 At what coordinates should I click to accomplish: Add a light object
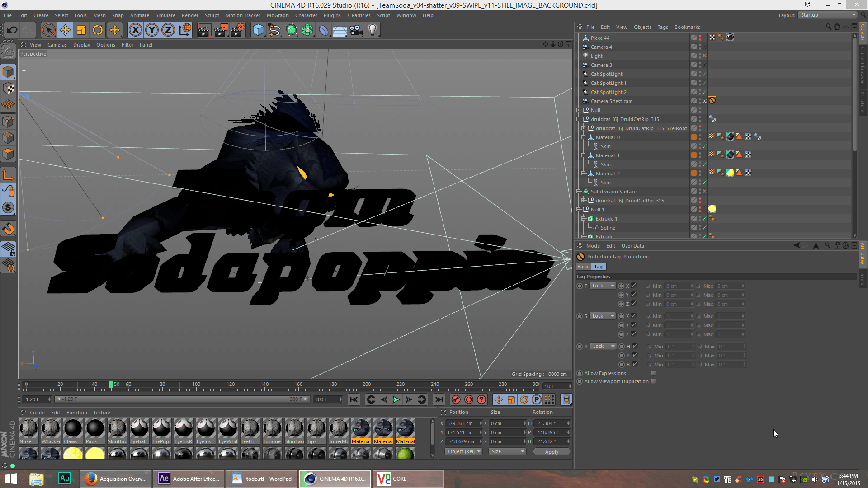[x=373, y=30]
